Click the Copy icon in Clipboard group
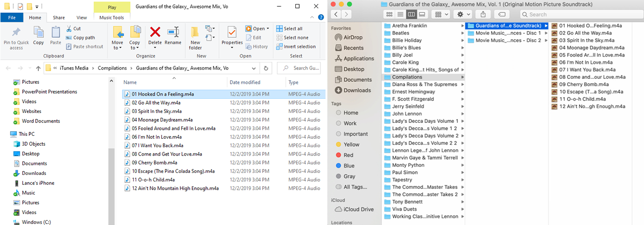The image size is (644, 225). (38, 33)
